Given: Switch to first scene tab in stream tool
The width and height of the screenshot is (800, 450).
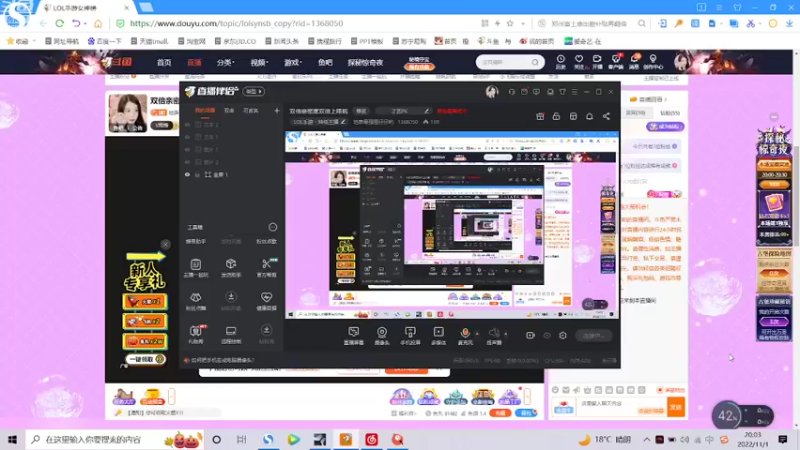Looking at the screenshot, I should tap(205, 110).
